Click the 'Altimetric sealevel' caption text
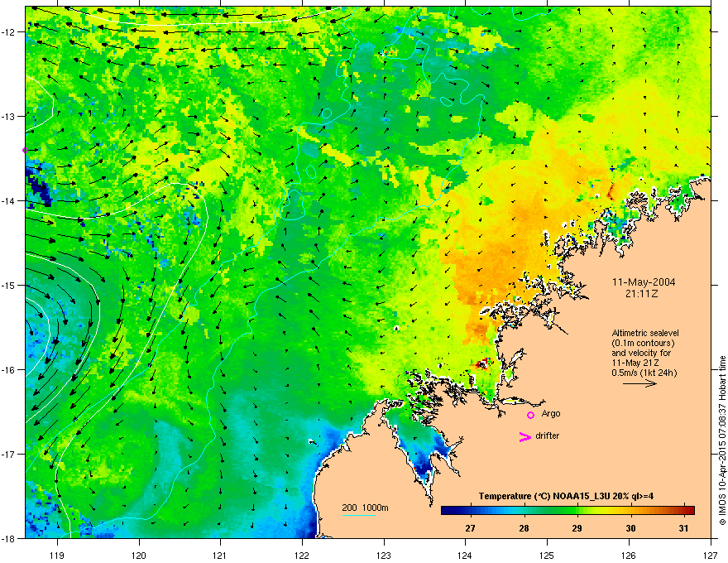This screenshot has height=563, width=728. pyautogui.click(x=645, y=333)
